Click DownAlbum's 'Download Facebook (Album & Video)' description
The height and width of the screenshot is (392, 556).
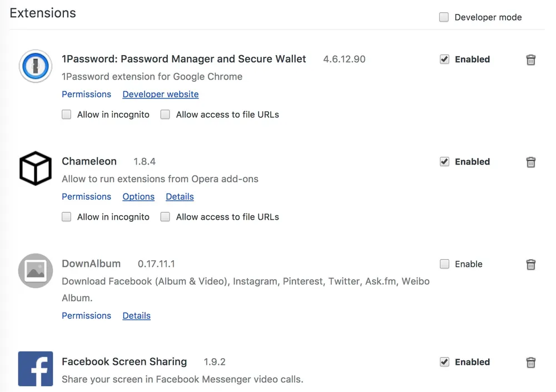click(x=246, y=290)
